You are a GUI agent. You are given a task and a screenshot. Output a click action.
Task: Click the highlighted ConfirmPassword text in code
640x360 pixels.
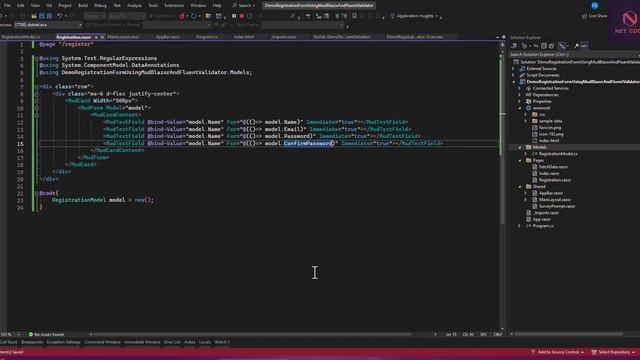click(x=309, y=143)
